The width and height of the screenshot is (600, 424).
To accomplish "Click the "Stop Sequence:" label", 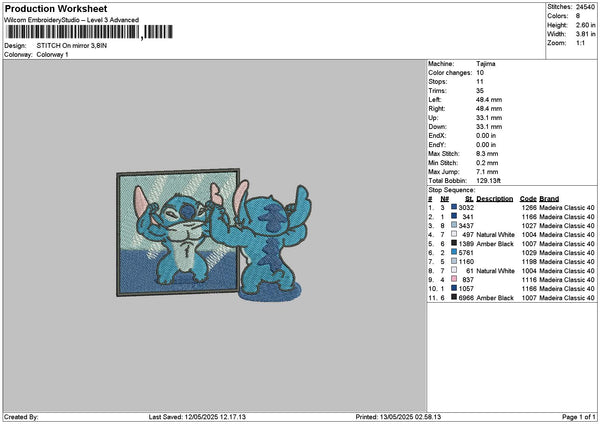I will [452, 190].
